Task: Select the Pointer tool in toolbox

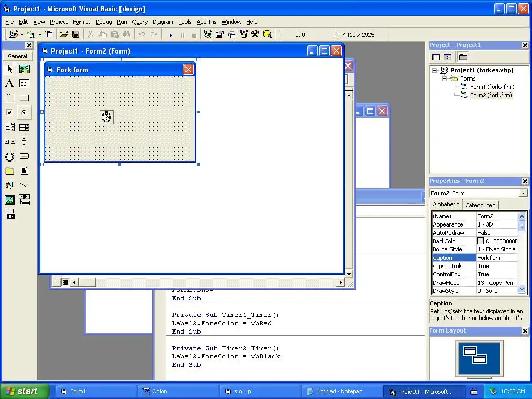Action: [10, 69]
